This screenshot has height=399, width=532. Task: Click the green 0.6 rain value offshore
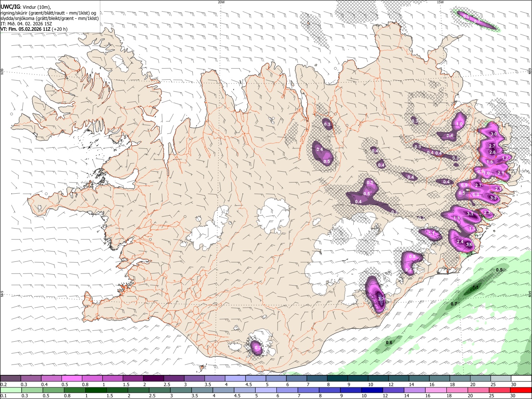point(389,343)
